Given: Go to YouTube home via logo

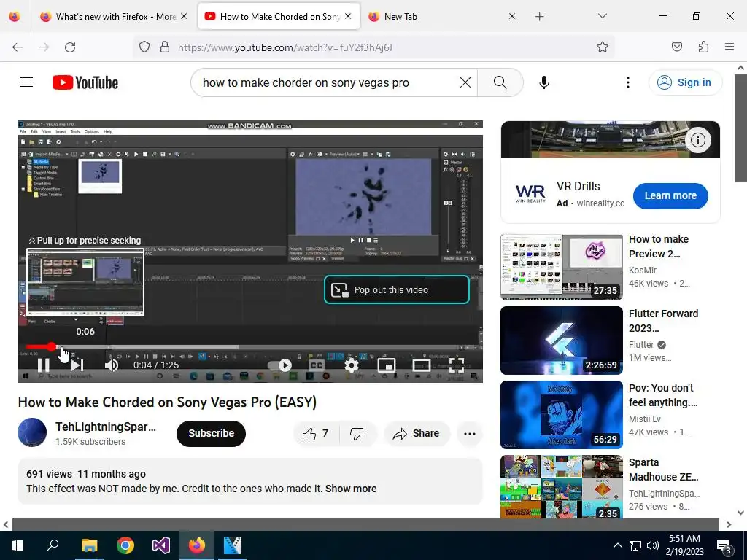Looking at the screenshot, I should pyautogui.click(x=85, y=82).
